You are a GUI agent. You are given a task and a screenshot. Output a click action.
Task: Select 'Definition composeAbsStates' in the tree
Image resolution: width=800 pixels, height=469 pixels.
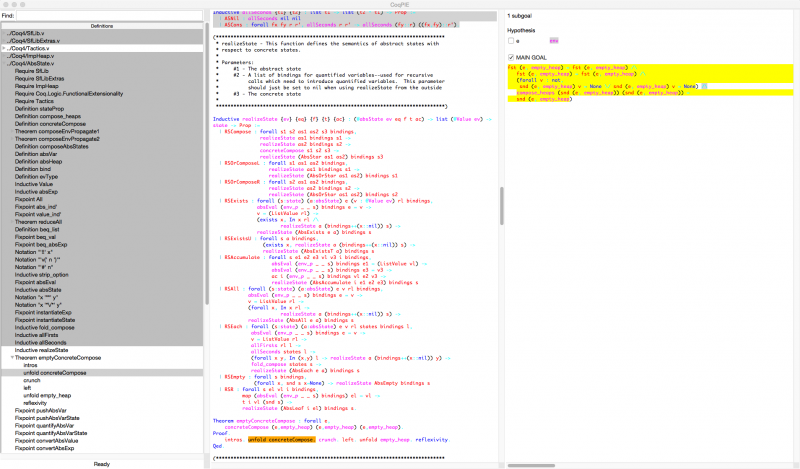(52, 146)
